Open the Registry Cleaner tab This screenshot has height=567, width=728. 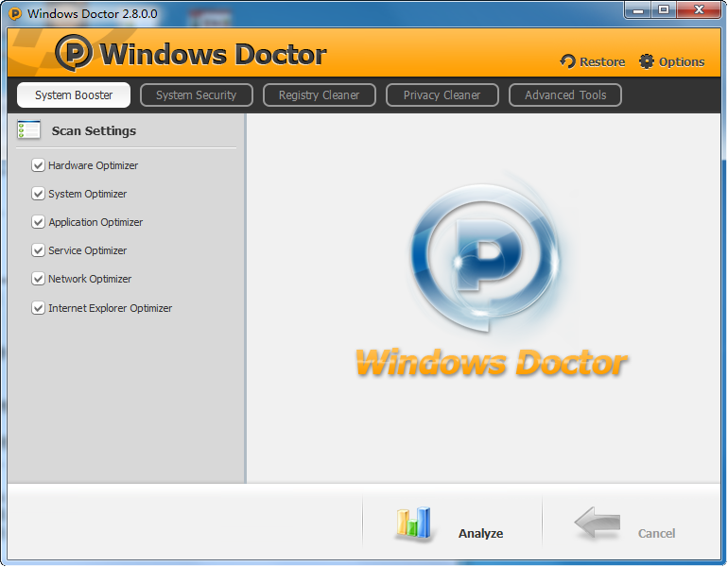319,95
